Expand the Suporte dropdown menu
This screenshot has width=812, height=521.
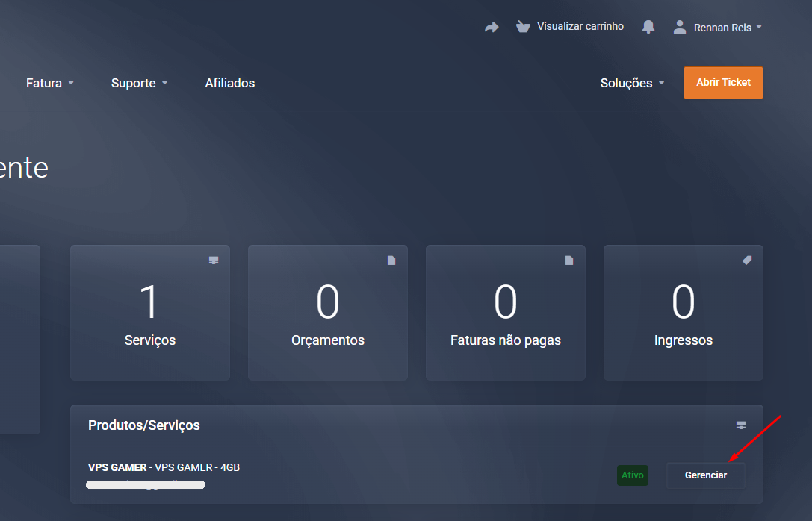point(139,83)
